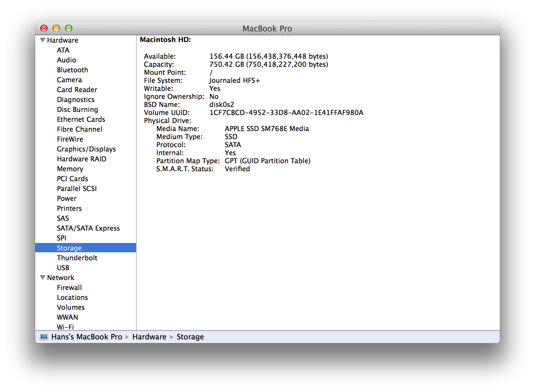This screenshot has height=392, width=535.
Task: Open the Thunderbolt entry
Action: (77, 258)
